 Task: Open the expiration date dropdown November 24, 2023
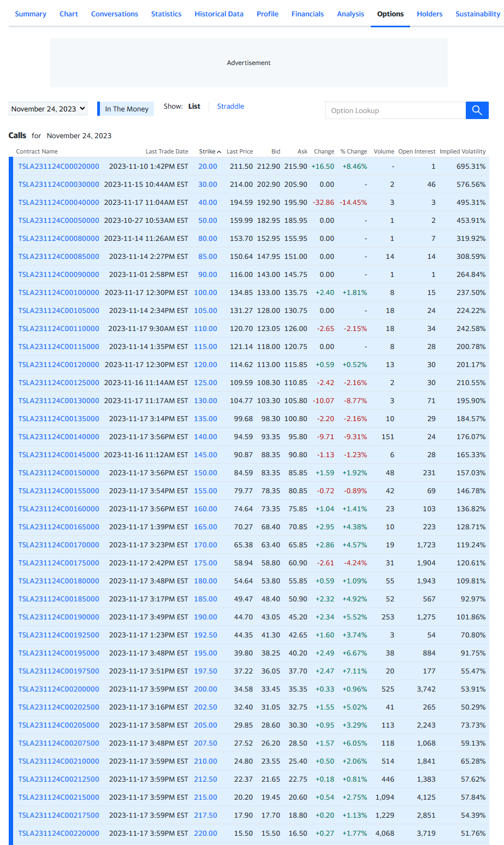click(48, 109)
